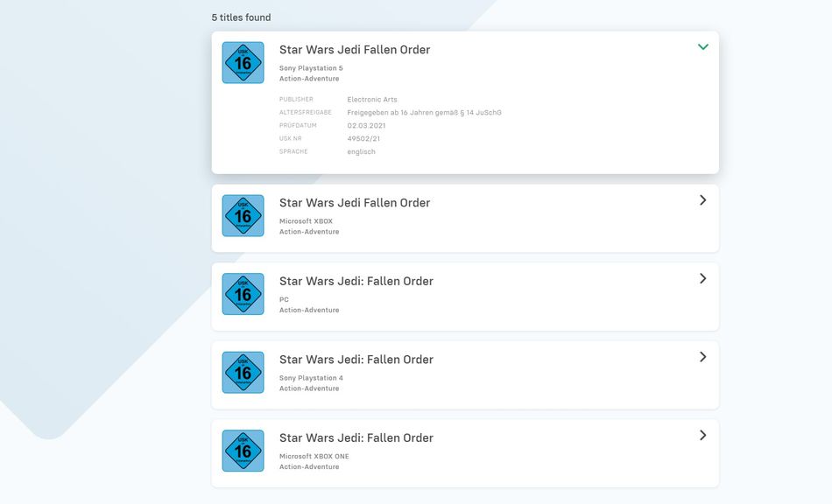Click the 'PC' platform text

[284, 300]
